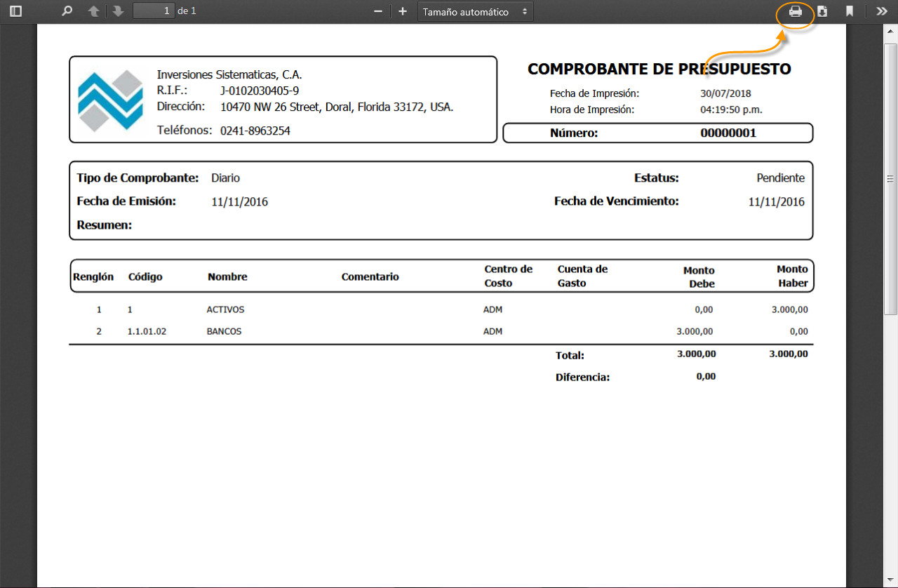Click the Inversiones Sistematicas company logo
The image size is (898, 588).
click(112, 99)
